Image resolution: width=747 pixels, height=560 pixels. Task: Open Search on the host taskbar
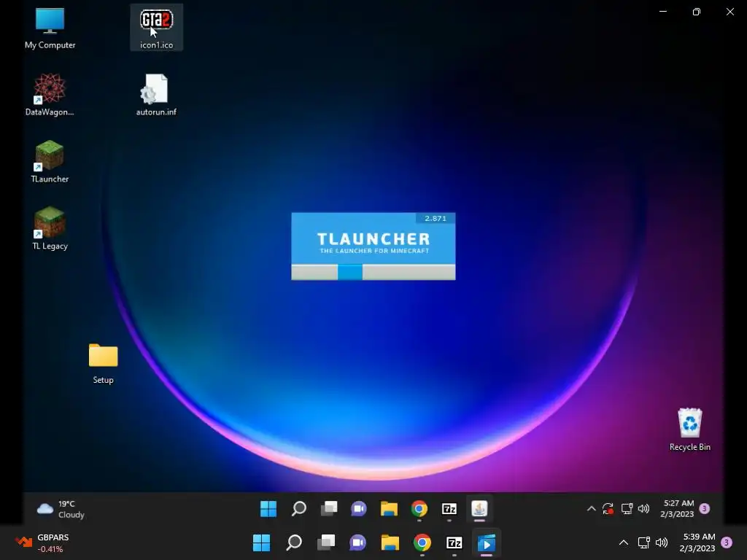point(294,542)
